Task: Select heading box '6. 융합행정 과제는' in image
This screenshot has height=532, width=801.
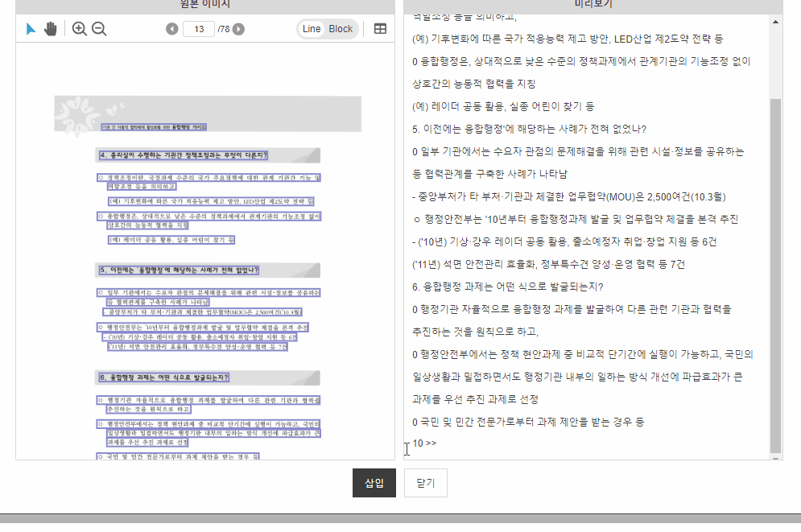Action: [x=164, y=377]
